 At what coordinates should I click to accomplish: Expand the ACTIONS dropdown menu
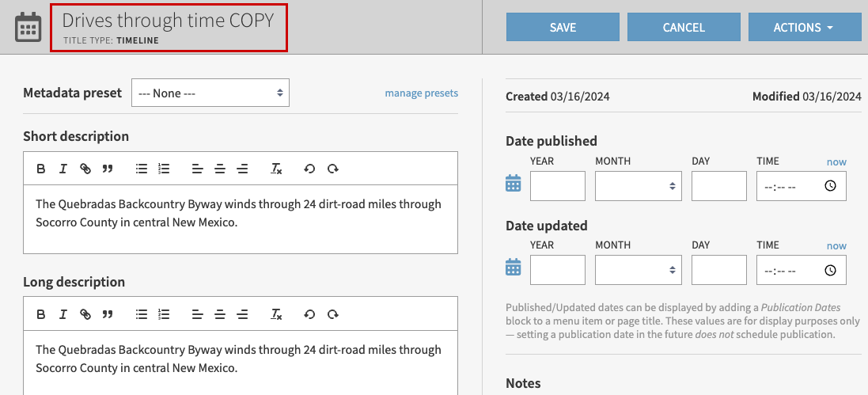point(805,27)
